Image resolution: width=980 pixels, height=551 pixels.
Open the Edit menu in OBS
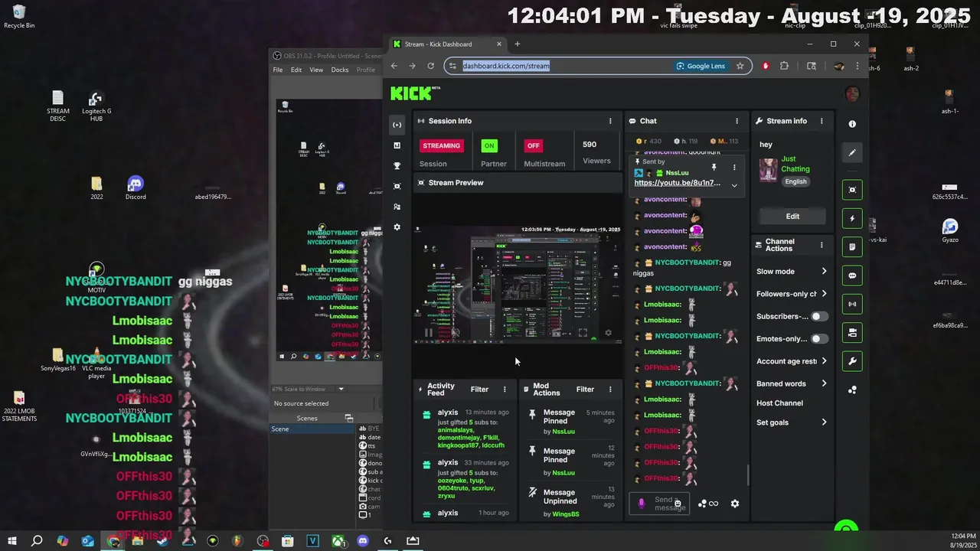[296, 70]
